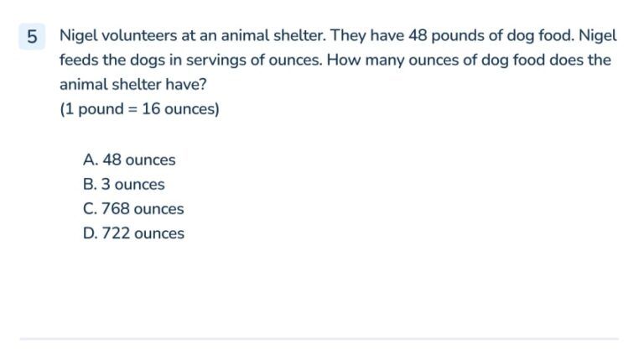Viewport: 644px width, 356px height.
Task: Click the letter A option label
Action: point(90,160)
